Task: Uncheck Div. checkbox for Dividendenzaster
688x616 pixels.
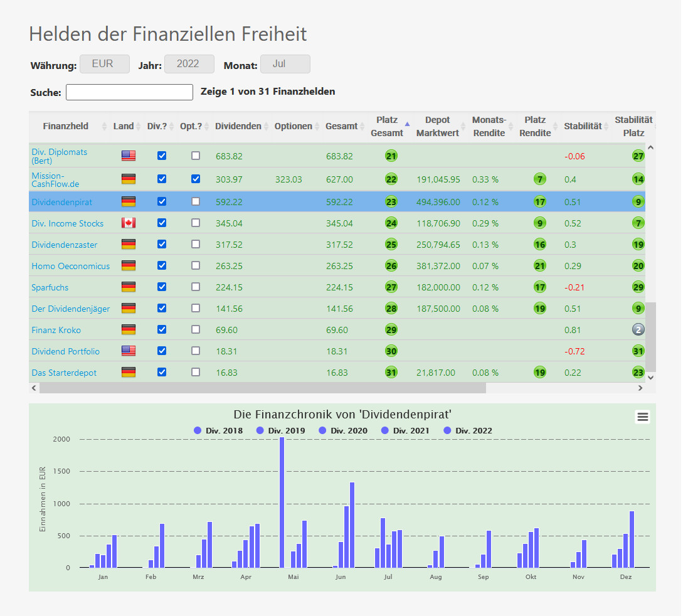Action: [x=162, y=245]
